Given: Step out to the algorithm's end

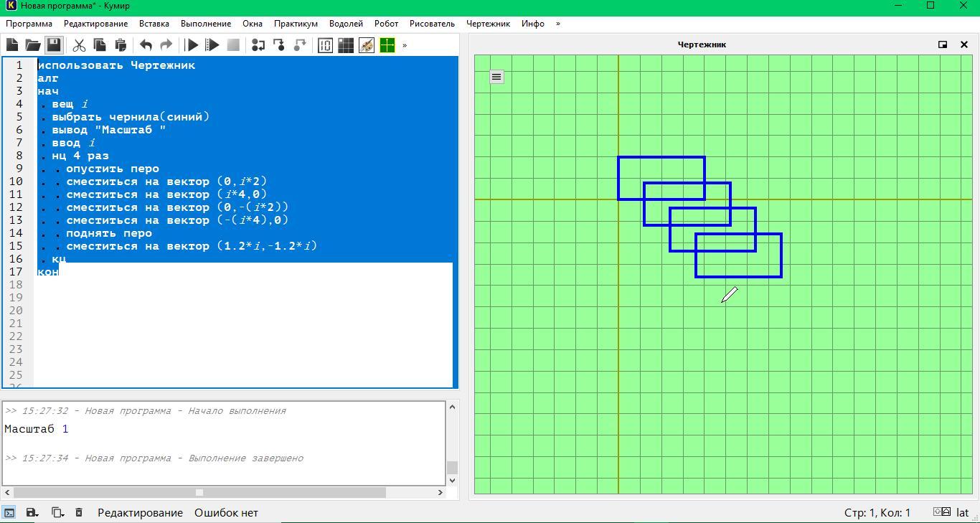Looking at the screenshot, I should [x=300, y=45].
